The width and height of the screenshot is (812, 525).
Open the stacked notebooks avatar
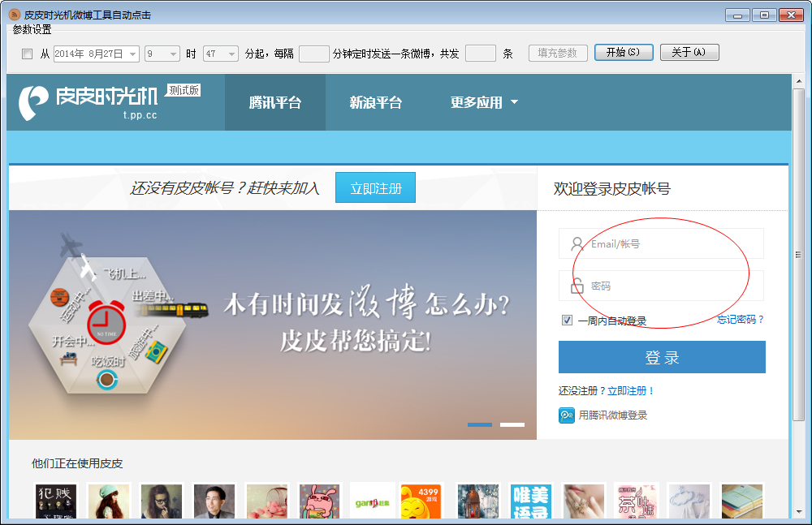pyautogui.click(x=742, y=501)
